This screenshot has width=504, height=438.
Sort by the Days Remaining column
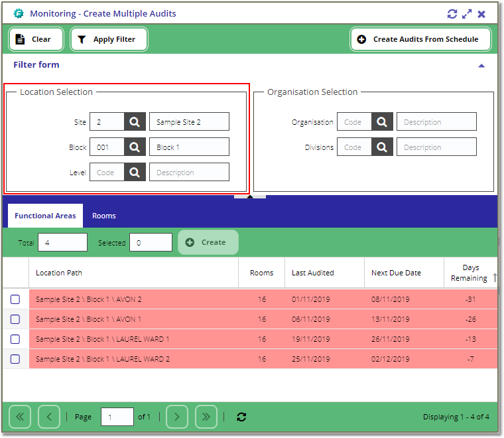click(471, 273)
